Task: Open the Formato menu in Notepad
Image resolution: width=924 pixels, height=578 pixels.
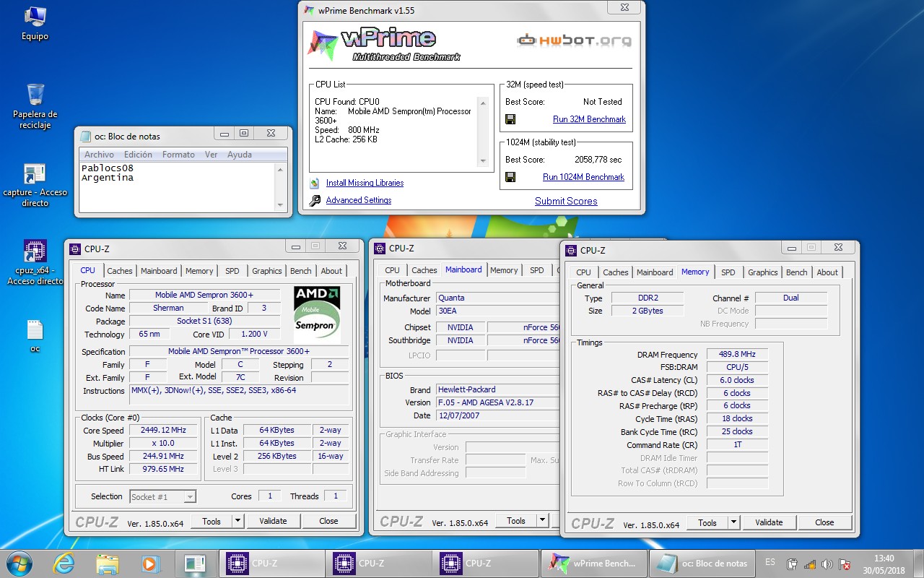Action: (178, 155)
